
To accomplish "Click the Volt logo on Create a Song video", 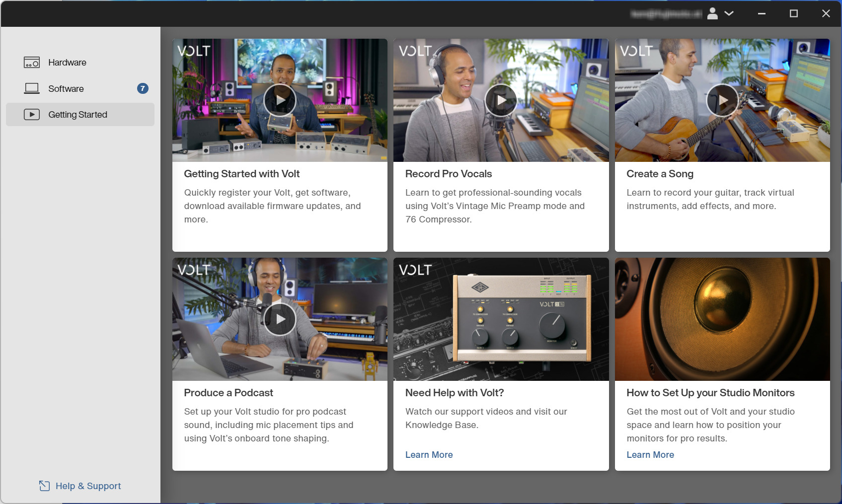I will [636, 51].
